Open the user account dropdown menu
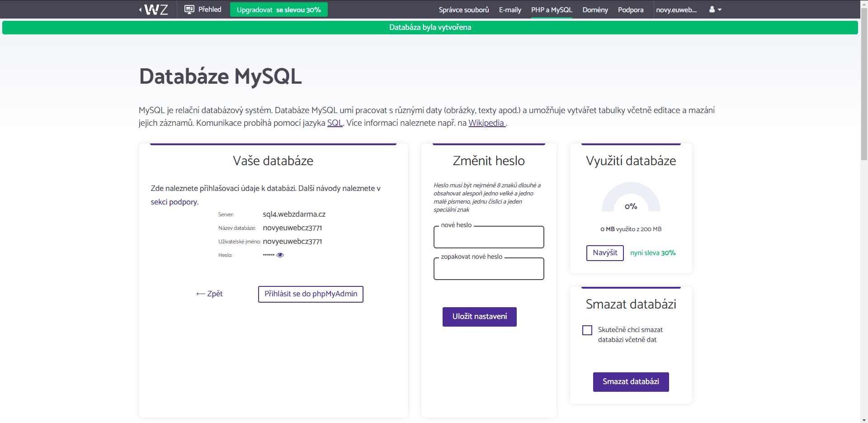Viewport: 868px width, 423px height. pyautogui.click(x=715, y=10)
